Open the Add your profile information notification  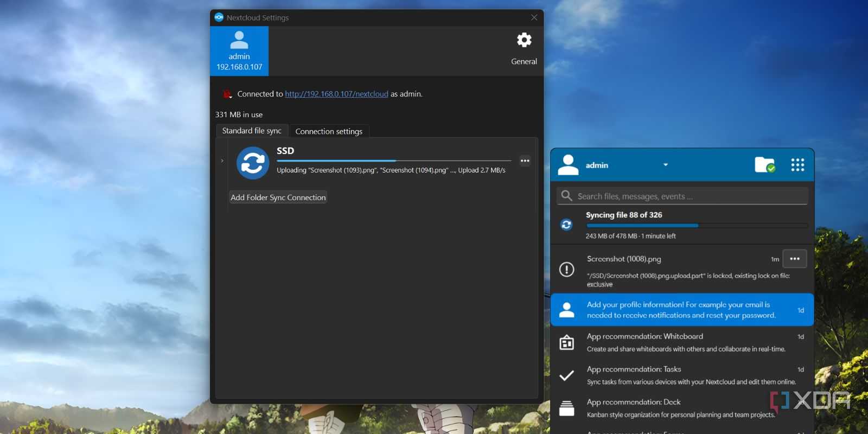pos(682,310)
